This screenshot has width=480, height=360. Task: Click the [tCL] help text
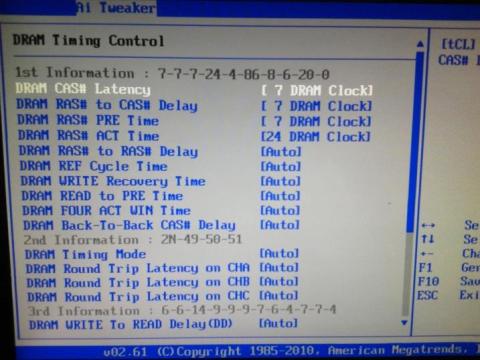(458, 44)
